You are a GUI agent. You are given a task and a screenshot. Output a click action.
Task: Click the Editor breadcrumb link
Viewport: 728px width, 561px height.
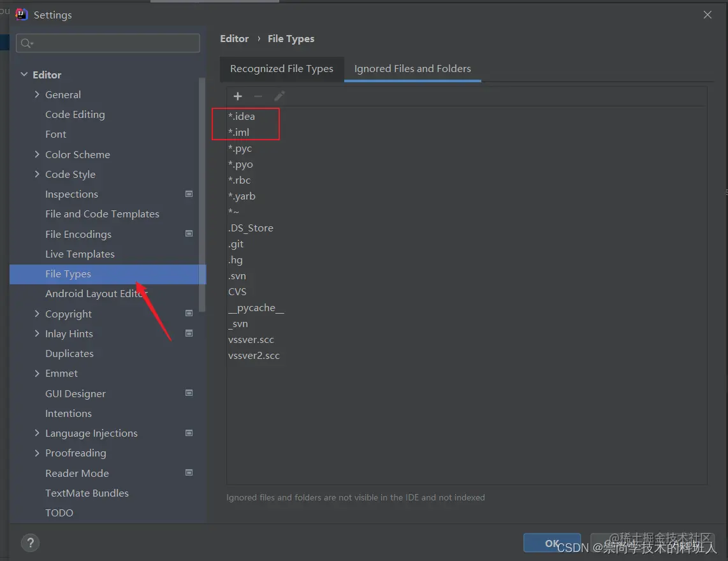pyautogui.click(x=234, y=38)
